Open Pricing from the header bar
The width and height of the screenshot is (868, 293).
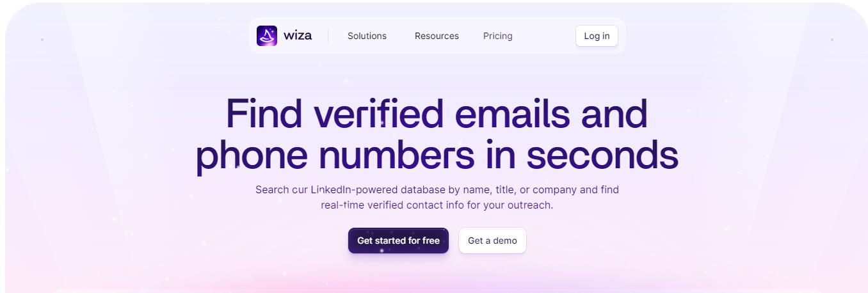pyautogui.click(x=497, y=36)
